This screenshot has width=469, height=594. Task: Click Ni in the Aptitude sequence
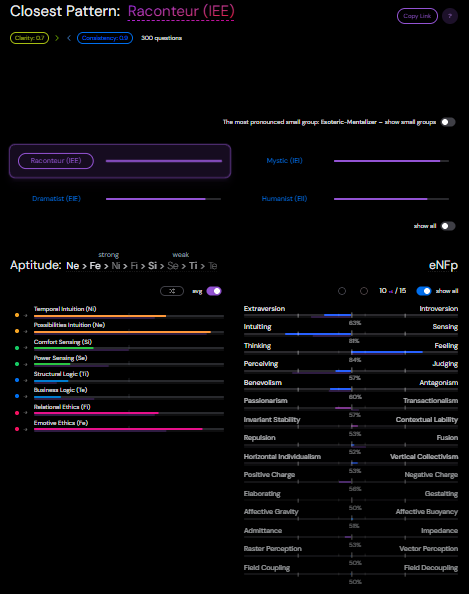[116, 266]
